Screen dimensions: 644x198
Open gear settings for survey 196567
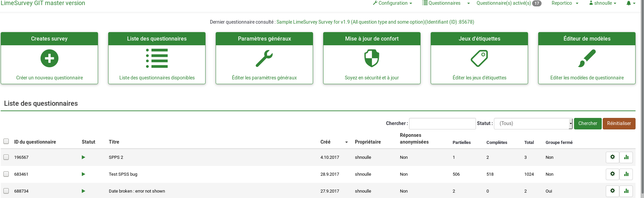pyautogui.click(x=612, y=157)
